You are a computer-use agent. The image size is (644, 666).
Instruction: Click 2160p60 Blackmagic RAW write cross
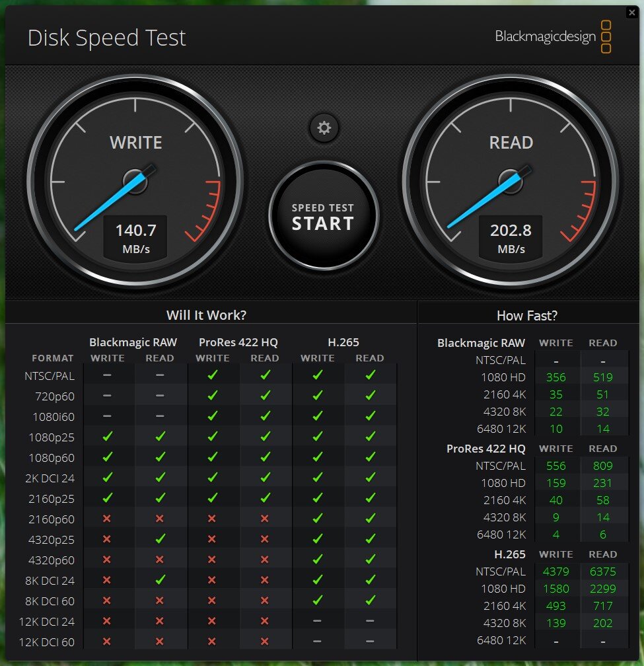[x=107, y=519]
